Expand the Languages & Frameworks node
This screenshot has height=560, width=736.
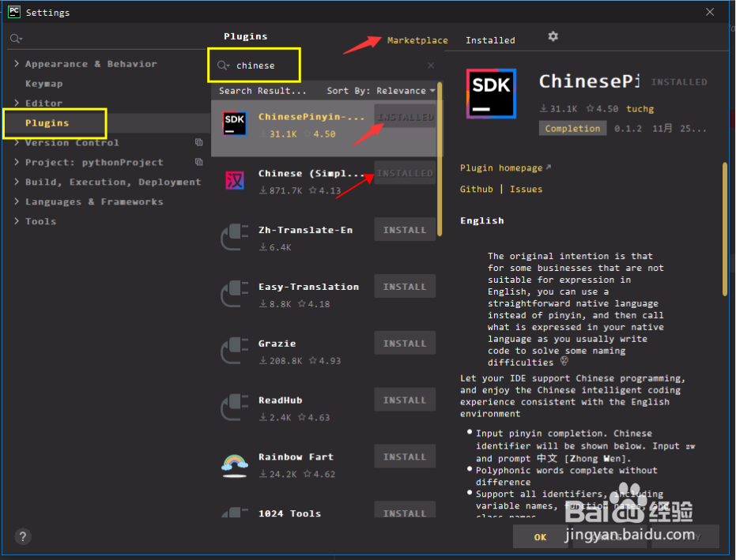pyautogui.click(x=17, y=201)
